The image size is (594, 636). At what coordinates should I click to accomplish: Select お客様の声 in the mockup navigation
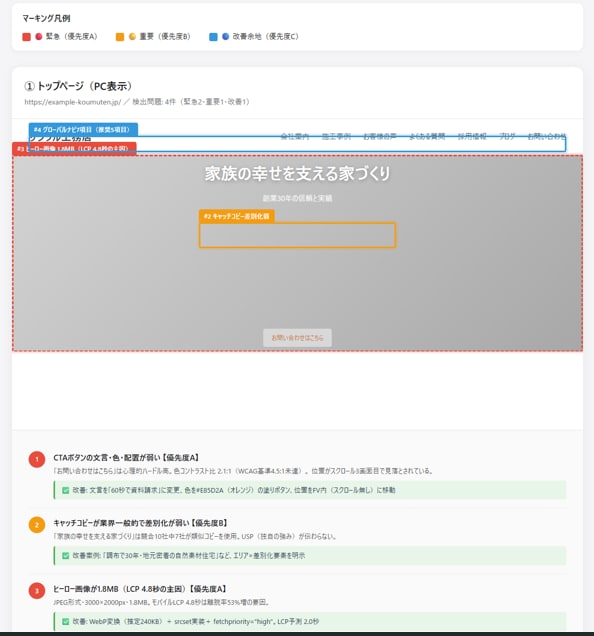coord(380,137)
